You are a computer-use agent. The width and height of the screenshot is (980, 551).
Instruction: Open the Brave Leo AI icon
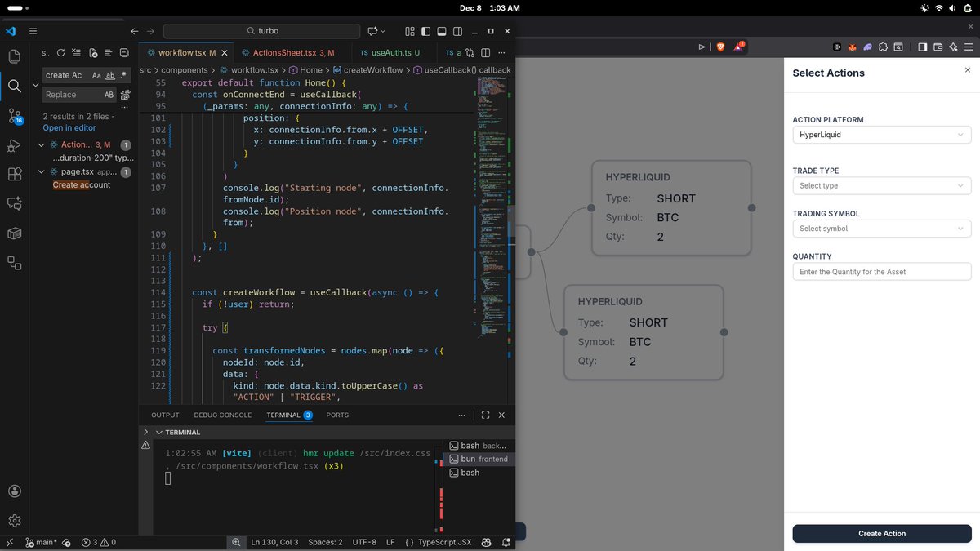pos(952,47)
